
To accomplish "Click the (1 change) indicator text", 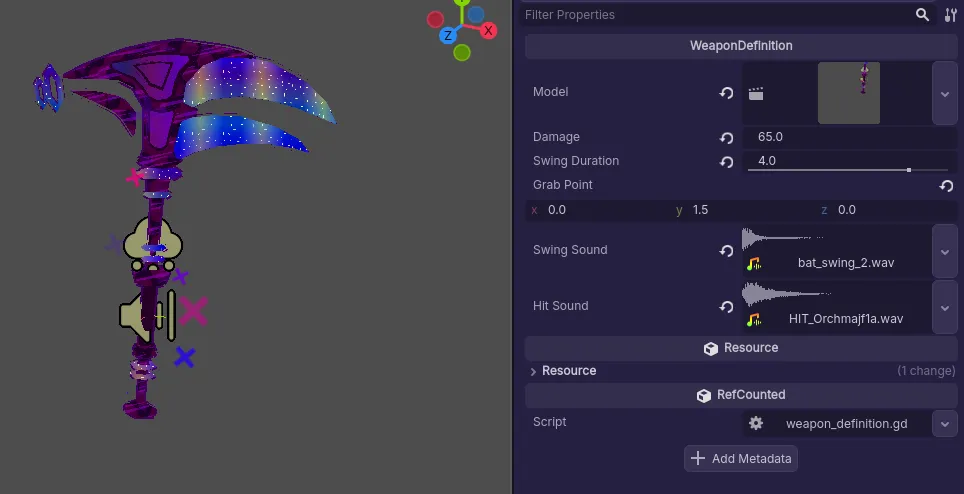I will [926, 370].
